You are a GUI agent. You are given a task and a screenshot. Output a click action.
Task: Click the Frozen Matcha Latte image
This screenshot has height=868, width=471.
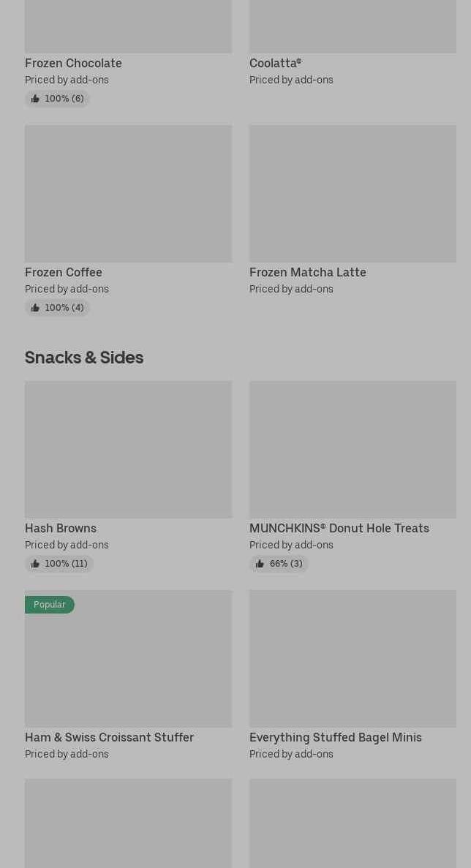[353, 194]
